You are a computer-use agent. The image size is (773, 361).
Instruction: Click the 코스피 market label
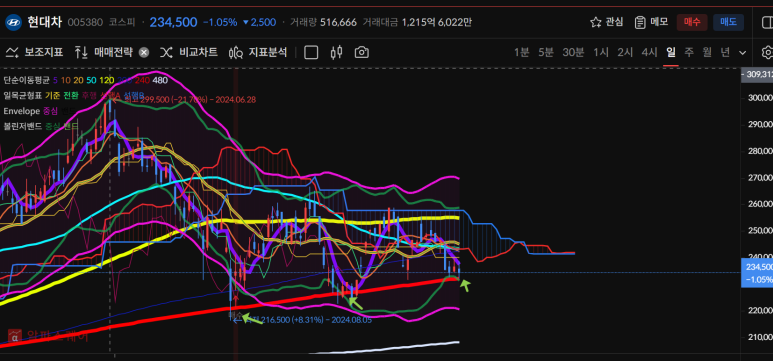pos(122,22)
